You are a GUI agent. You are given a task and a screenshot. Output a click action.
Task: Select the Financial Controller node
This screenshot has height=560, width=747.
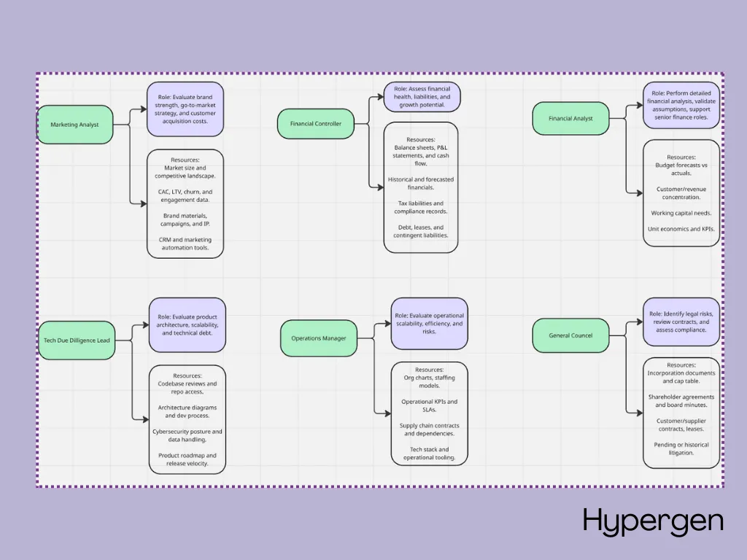pyautogui.click(x=316, y=124)
